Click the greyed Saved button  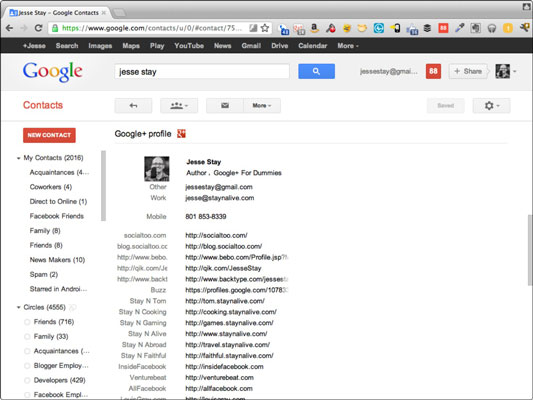point(445,106)
